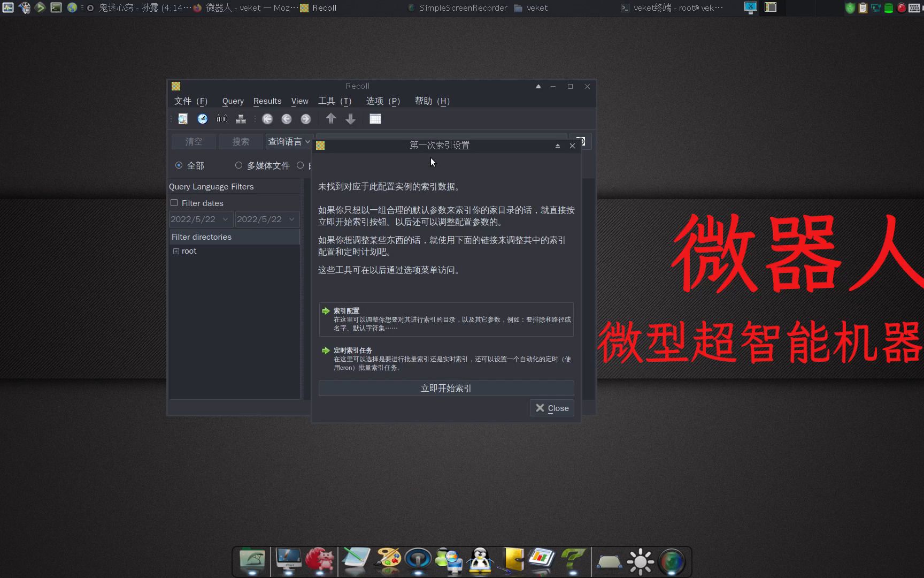Select the 多媒体文件 radio button

tap(238, 165)
